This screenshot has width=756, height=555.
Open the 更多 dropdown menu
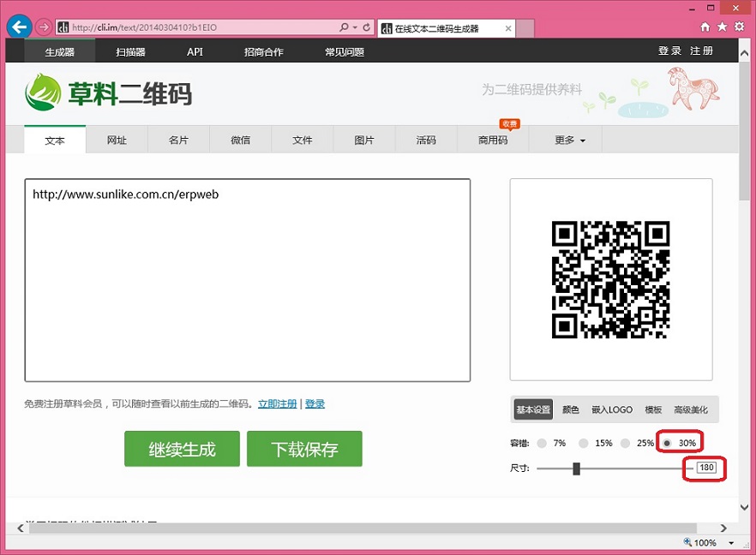pyautogui.click(x=570, y=140)
